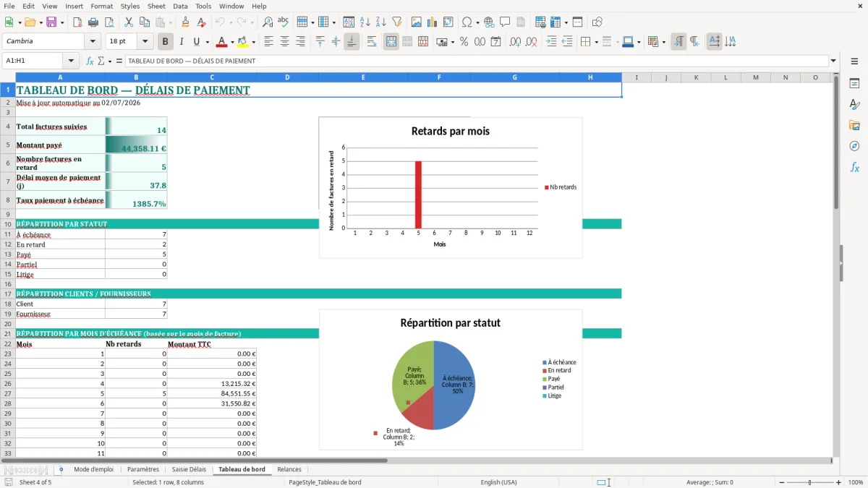Open font color dropdown arrow
This screenshot has width=868, height=488.
[x=232, y=42]
